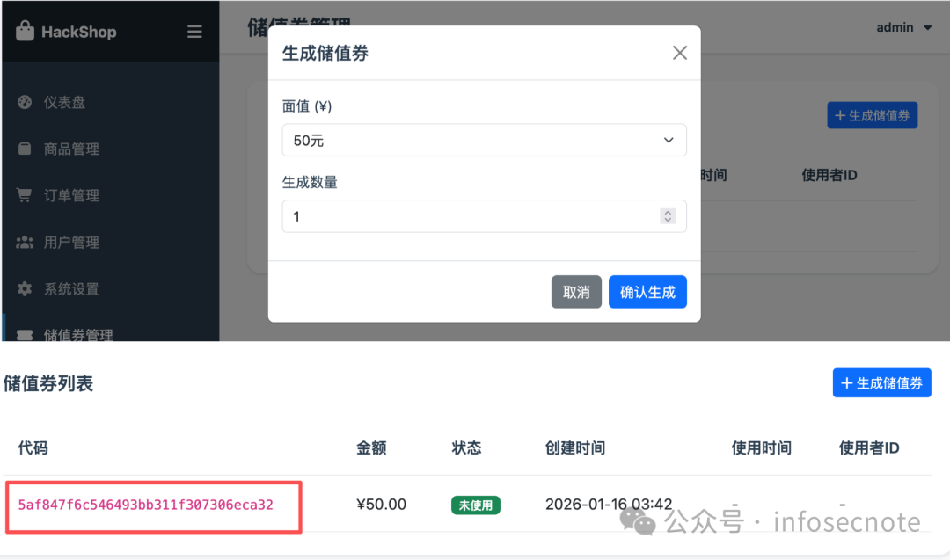Viewport: 950px width, 560px height.
Task: Open the 面值 dropdown showing 50元
Action: click(484, 140)
